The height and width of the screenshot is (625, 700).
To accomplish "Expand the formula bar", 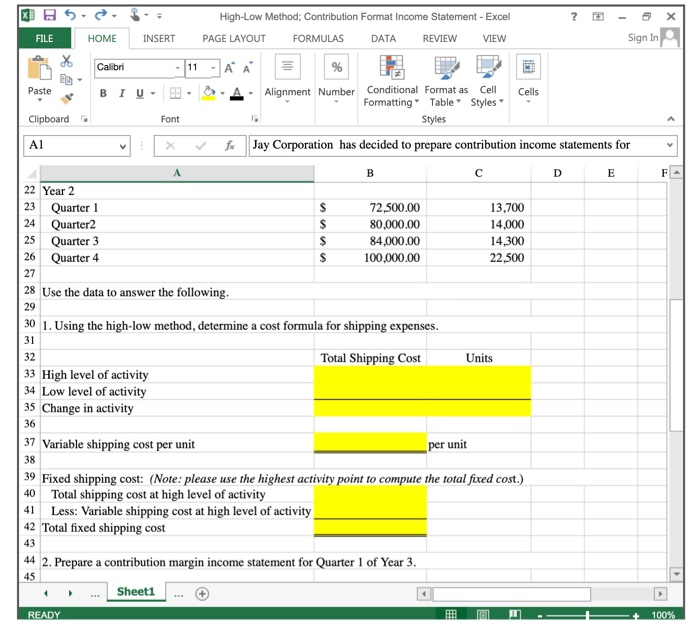I will 670,145.
